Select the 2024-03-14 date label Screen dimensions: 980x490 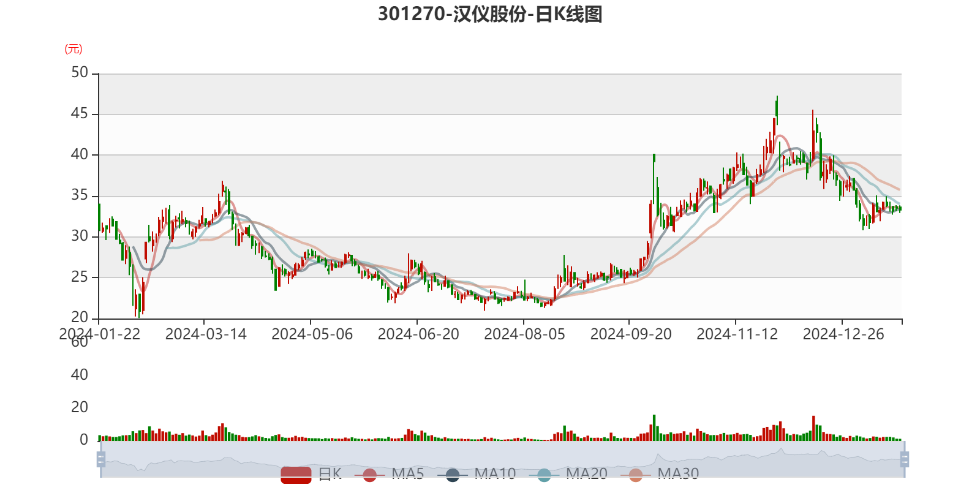coord(206,334)
